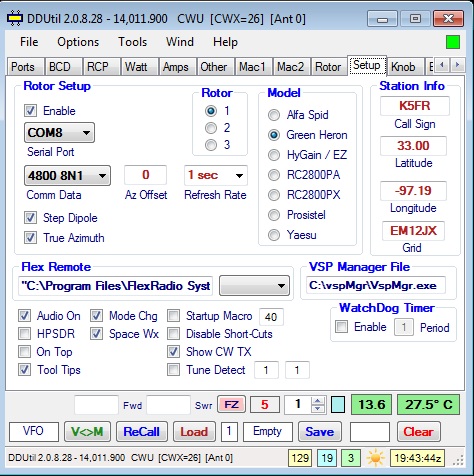474x476 pixels.
Task: Toggle On Top checkbox
Action: [x=24, y=352]
